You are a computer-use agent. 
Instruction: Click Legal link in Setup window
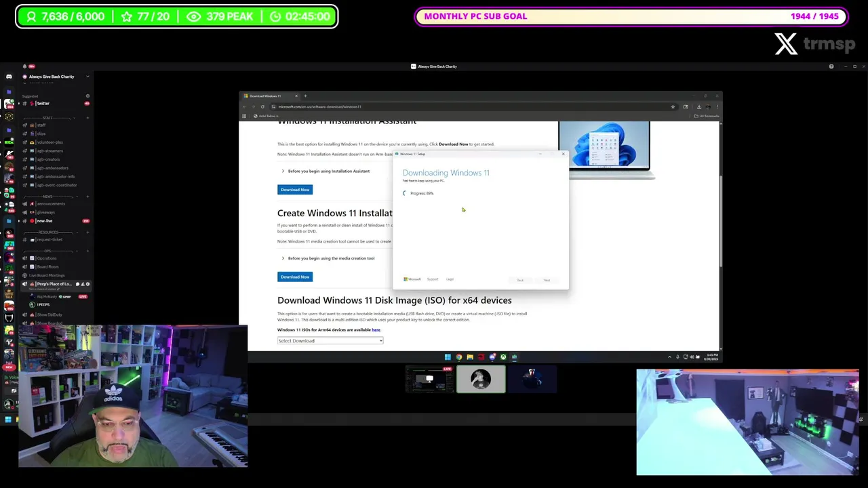click(450, 279)
